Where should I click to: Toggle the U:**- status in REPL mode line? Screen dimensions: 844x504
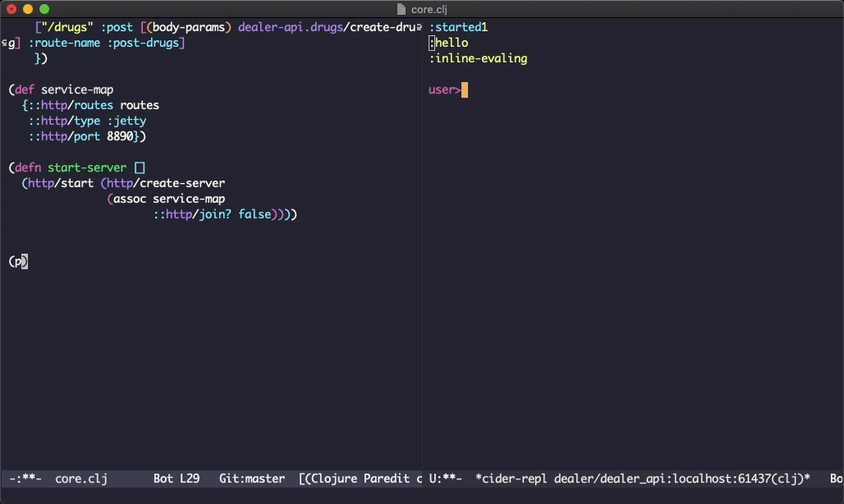coord(446,479)
